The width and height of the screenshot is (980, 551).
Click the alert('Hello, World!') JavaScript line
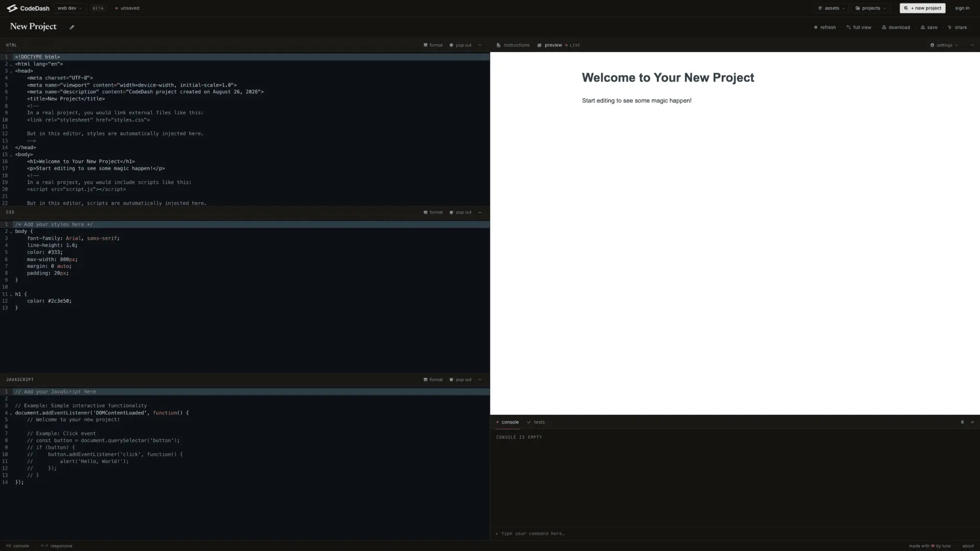pos(94,462)
